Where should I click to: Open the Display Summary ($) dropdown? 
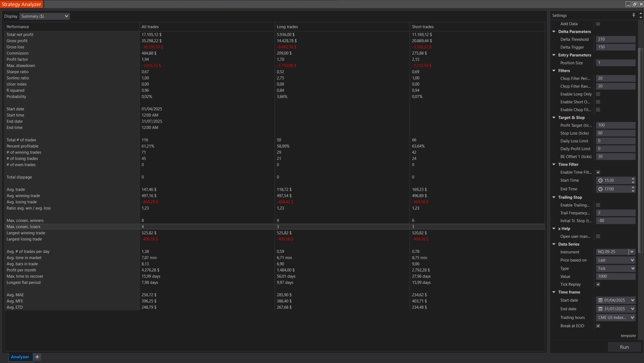[44, 16]
